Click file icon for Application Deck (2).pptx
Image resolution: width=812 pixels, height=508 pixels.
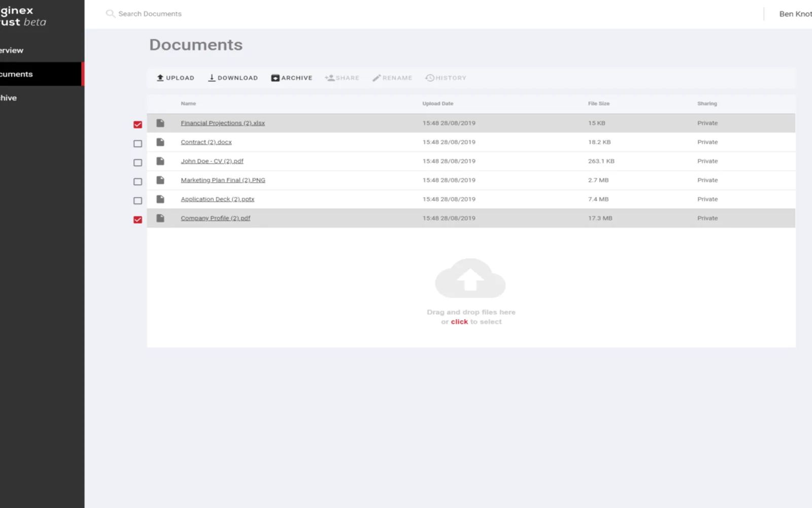[x=160, y=199]
